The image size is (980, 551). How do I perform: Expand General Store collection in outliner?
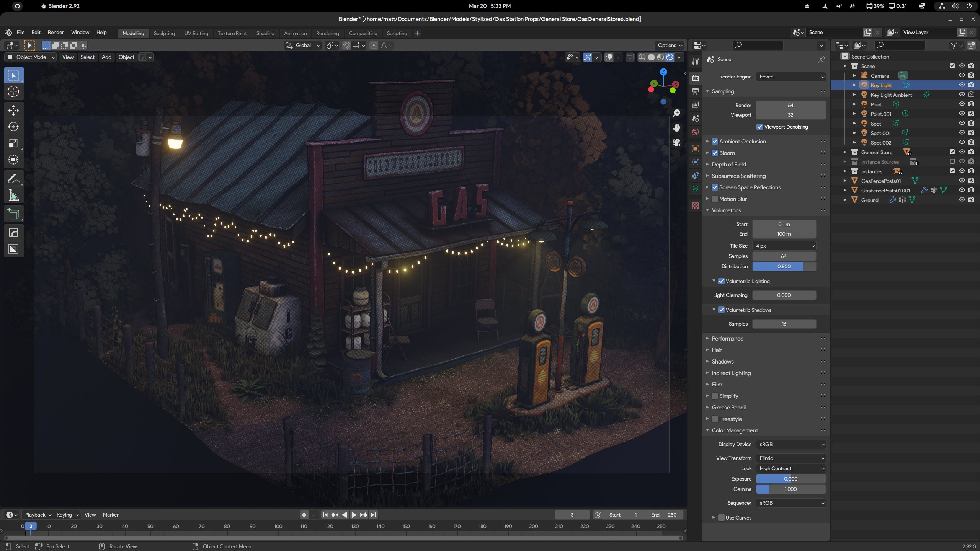click(x=845, y=152)
